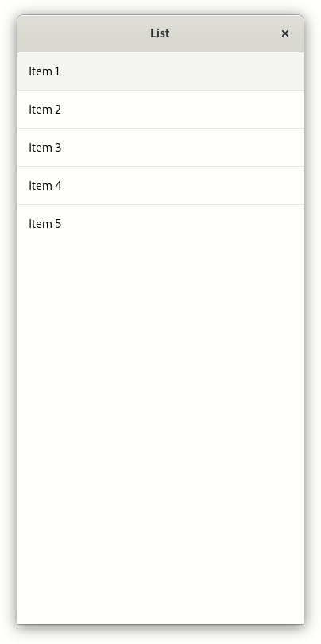321x644 pixels.
Task: Close the List window
Action: tap(284, 33)
